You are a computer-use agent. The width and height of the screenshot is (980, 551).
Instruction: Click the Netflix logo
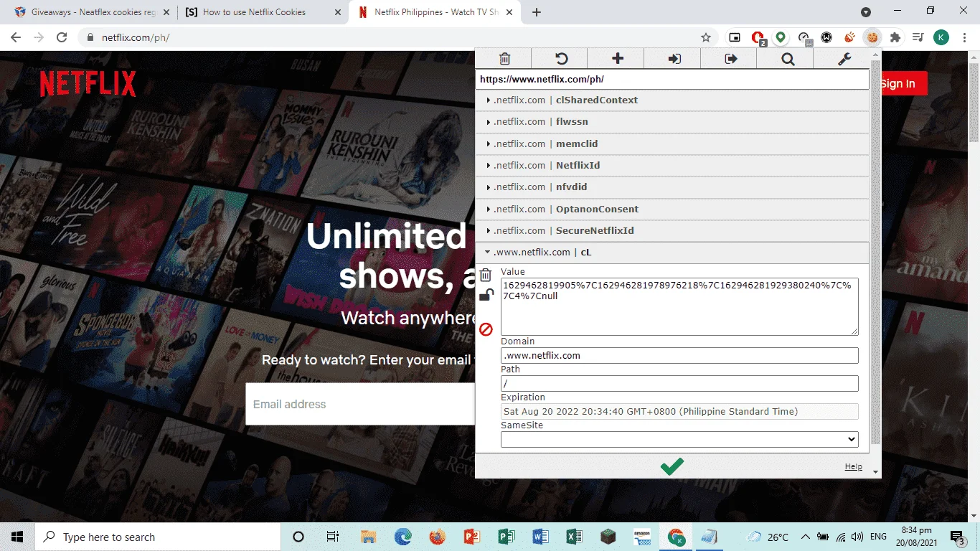coord(88,84)
